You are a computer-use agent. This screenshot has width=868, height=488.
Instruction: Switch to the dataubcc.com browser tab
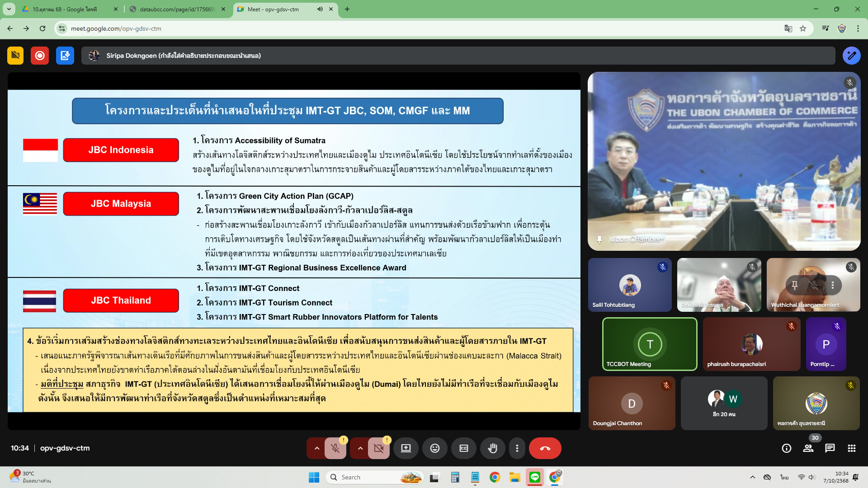tap(176, 9)
